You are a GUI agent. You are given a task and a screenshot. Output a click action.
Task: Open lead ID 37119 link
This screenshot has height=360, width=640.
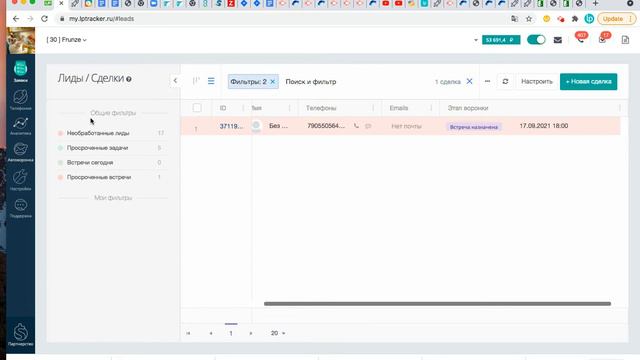(x=231, y=126)
